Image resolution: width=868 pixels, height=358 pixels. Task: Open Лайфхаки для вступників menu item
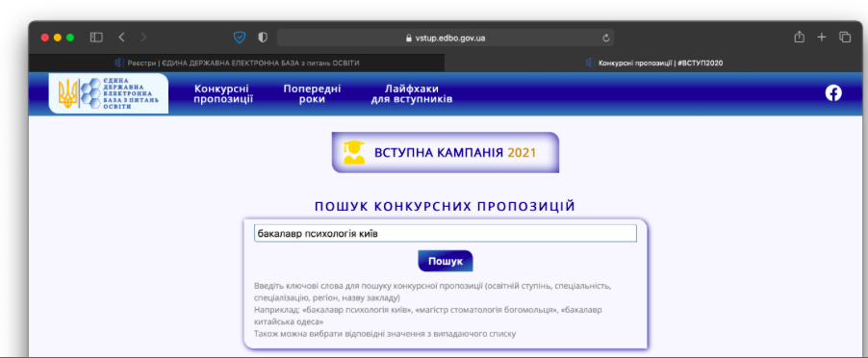click(x=412, y=94)
